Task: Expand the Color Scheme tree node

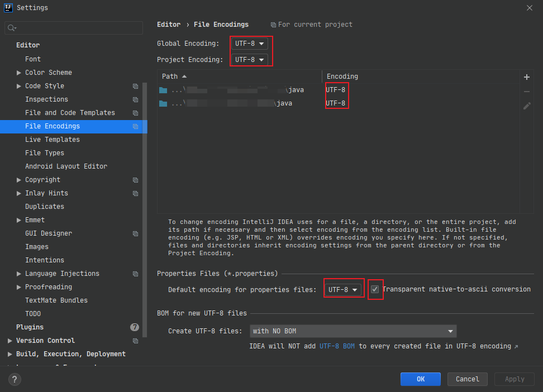Action: click(x=18, y=73)
